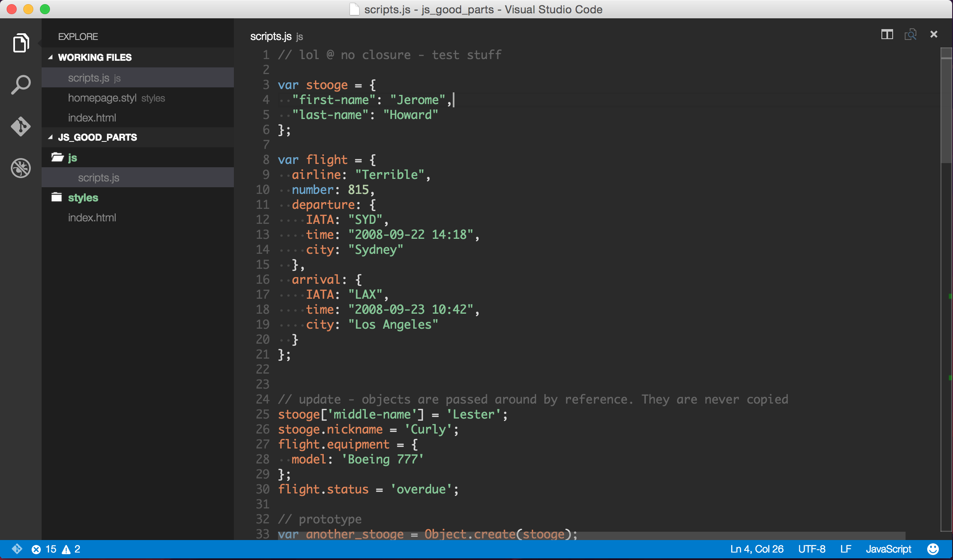Send feedback via smiley face icon
The width and height of the screenshot is (953, 560).
[933, 549]
